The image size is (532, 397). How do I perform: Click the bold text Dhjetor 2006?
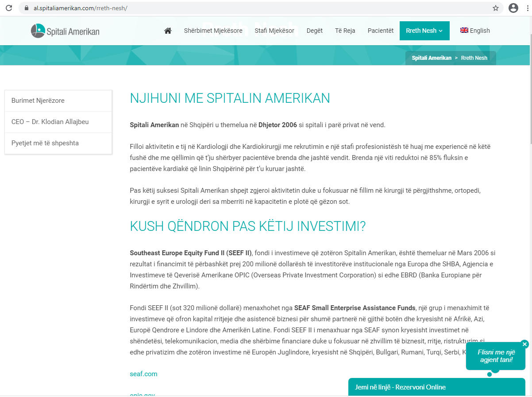(x=278, y=125)
